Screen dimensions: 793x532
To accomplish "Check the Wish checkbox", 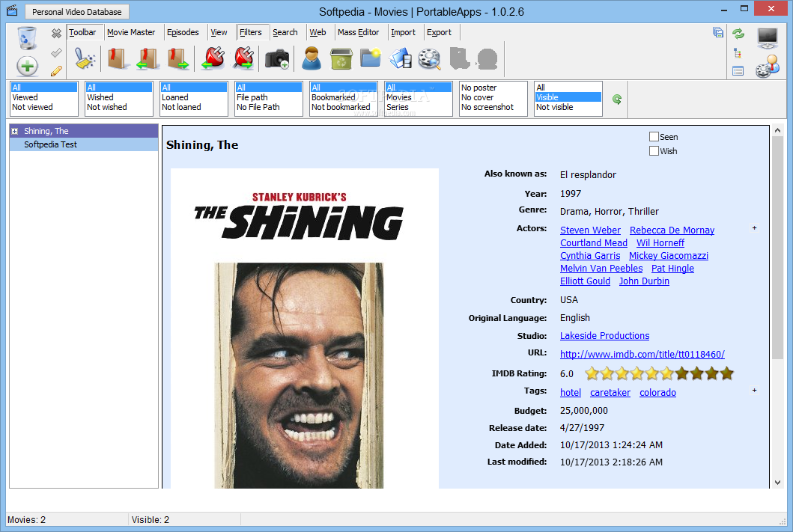I will coord(654,150).
